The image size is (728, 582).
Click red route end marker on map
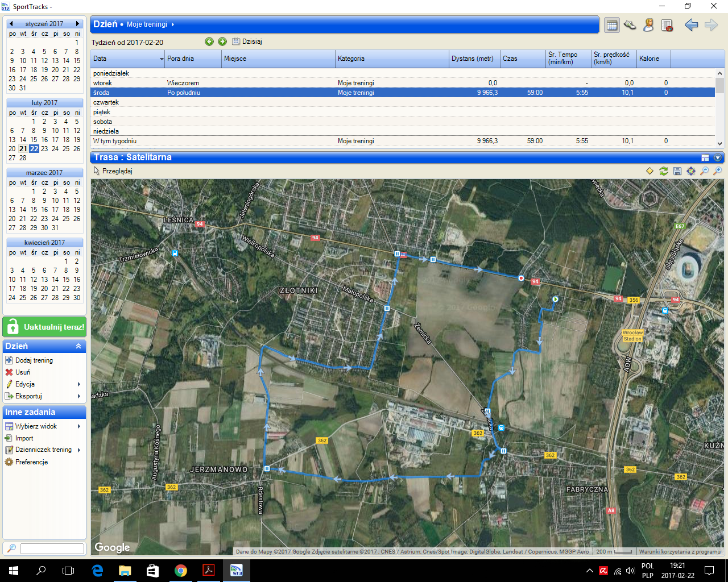point(521,278)
